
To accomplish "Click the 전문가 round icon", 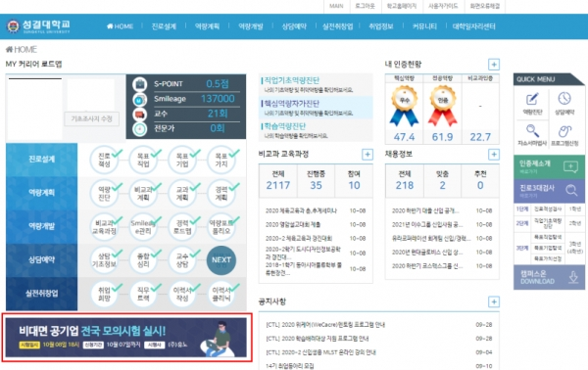I will pyautogui.click(x=140, y=129).
